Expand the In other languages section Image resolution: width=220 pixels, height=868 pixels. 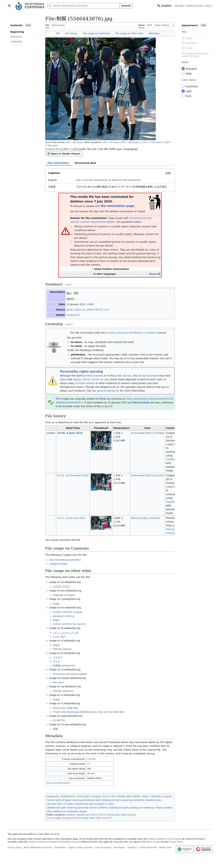pos(155,274)
